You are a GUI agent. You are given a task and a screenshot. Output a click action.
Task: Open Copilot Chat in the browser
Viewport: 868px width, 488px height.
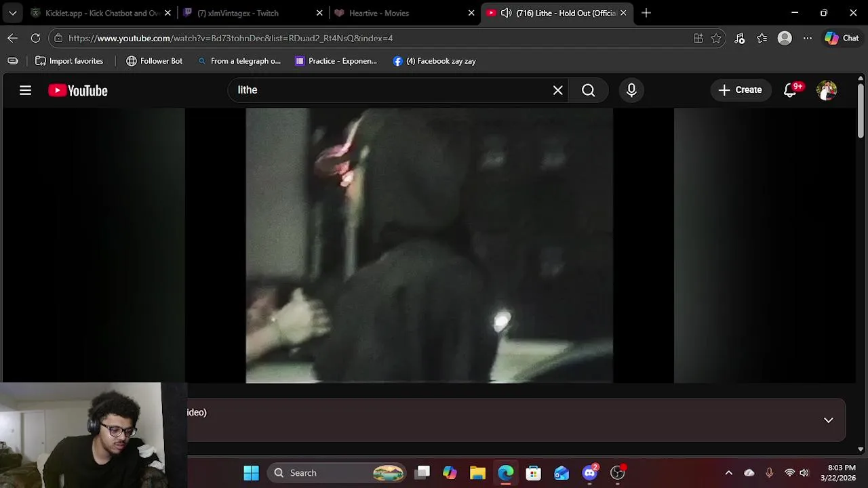click(842, 39)
